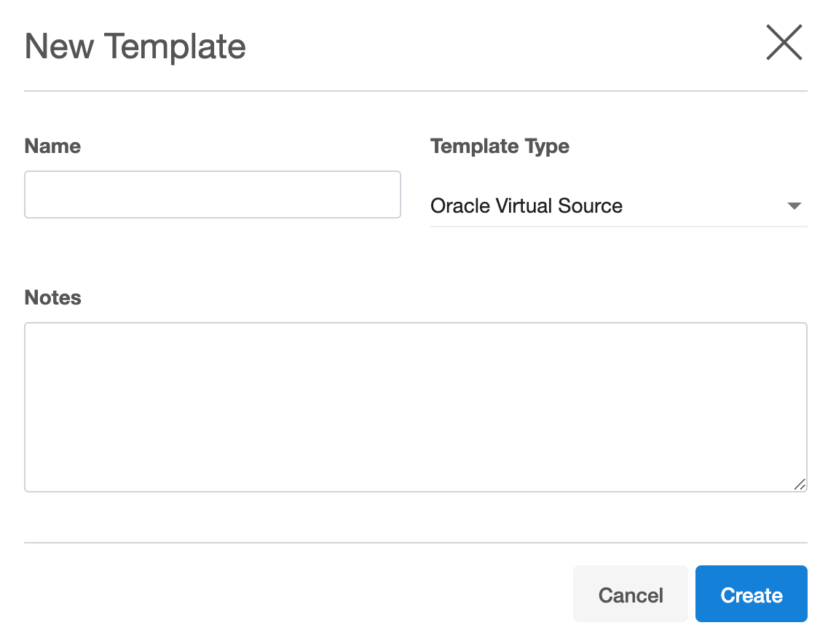
Task: Click the Name field label
Action: tap(52, 146)
